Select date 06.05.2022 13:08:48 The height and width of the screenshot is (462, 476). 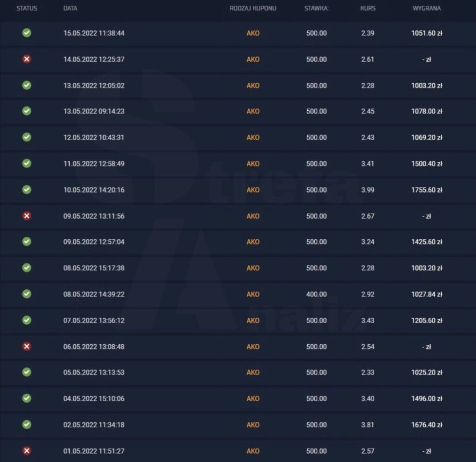[94, 347]
